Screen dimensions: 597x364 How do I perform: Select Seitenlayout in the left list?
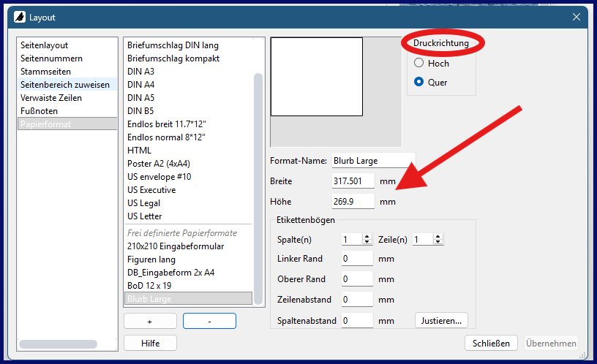45,45
